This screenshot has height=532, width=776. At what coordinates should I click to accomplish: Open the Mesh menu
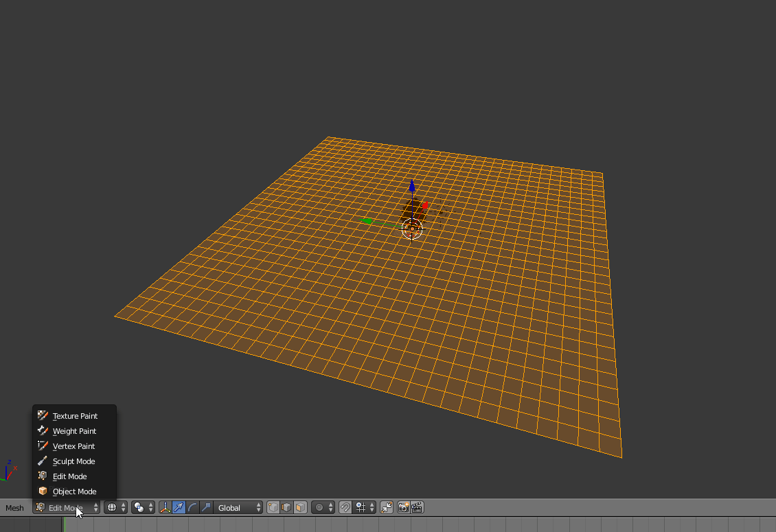tap(14, 507)
